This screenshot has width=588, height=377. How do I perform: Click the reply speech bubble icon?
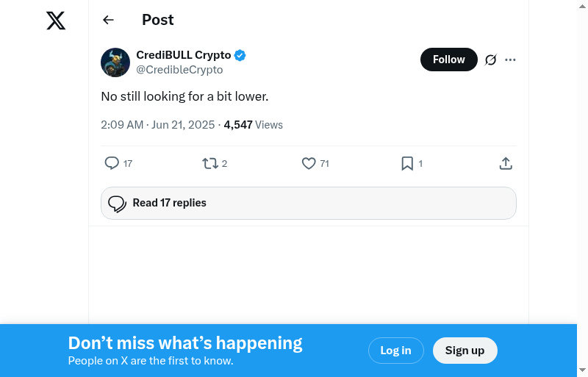(x=112, y=163)
